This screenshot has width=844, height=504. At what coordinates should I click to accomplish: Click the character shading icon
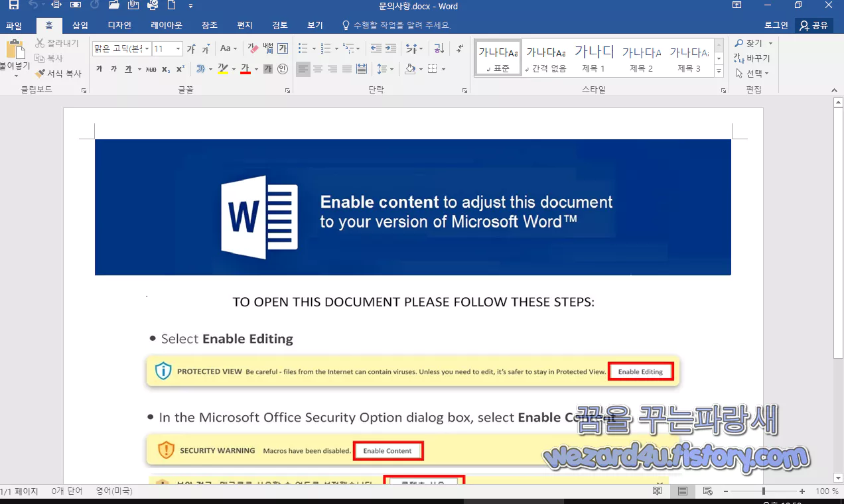coord(268,69)
